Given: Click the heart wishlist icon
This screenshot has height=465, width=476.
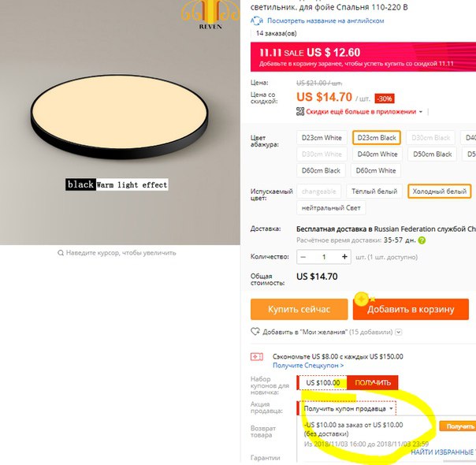Looking at the screenshot, I should click(255, 332).
